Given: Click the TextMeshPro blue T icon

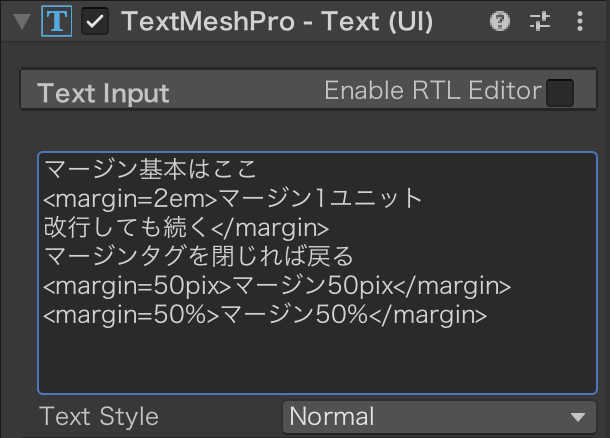Looking at the screenshot, I should pyautogui.click(x=57, y=21).
